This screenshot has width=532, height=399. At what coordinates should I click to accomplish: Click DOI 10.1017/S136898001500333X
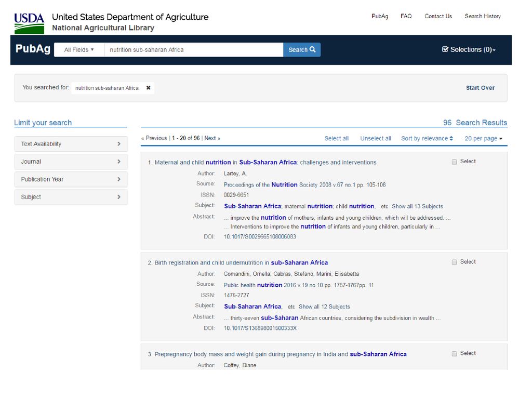[260, 328]
